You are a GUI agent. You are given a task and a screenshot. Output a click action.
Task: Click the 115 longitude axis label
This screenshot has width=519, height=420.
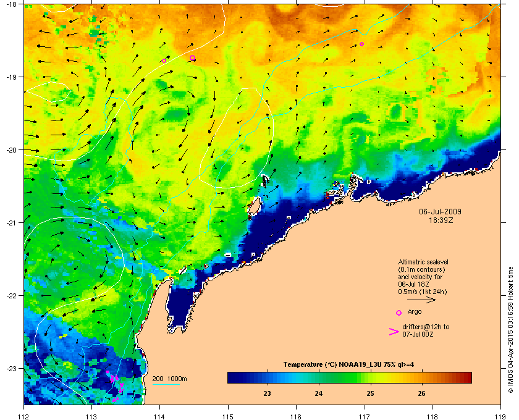coord(228,417)
